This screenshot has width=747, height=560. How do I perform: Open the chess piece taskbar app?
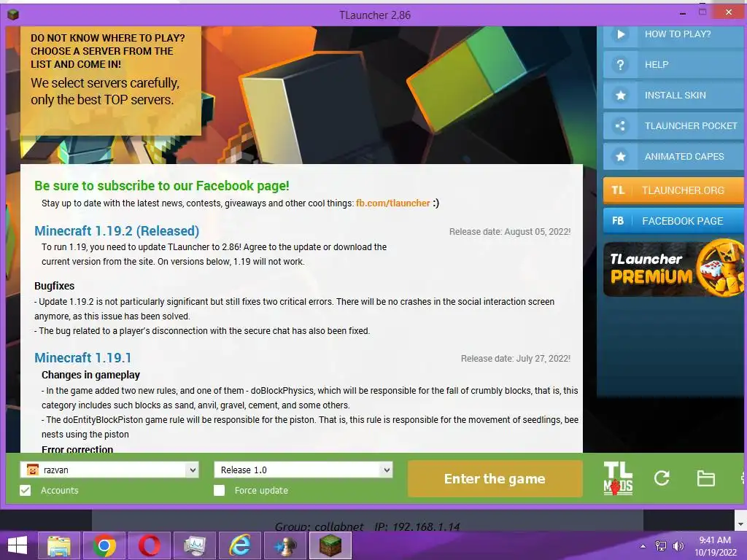click(285, 545)
